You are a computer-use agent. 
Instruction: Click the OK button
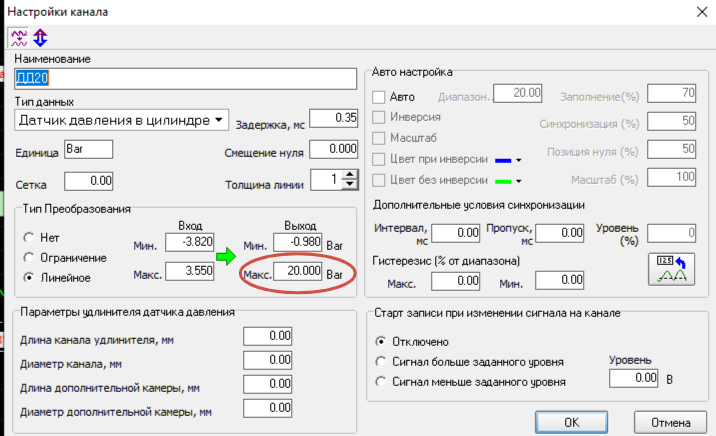pyautogui.click(x=571, y=422)
